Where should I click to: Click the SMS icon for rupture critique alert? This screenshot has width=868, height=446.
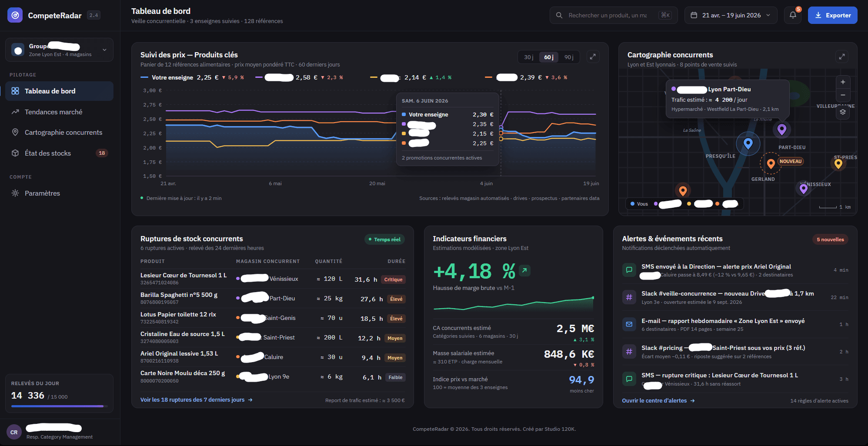(x=629, y=379)
